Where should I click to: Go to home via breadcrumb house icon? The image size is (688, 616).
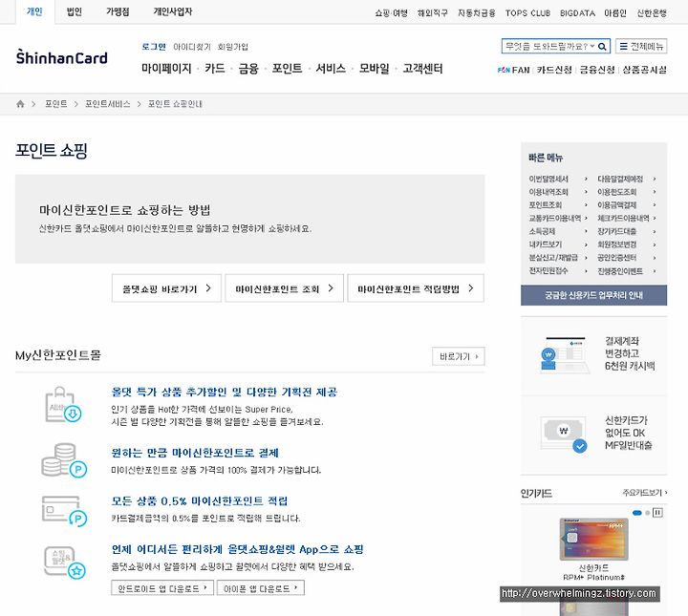(x=20, y=104)
